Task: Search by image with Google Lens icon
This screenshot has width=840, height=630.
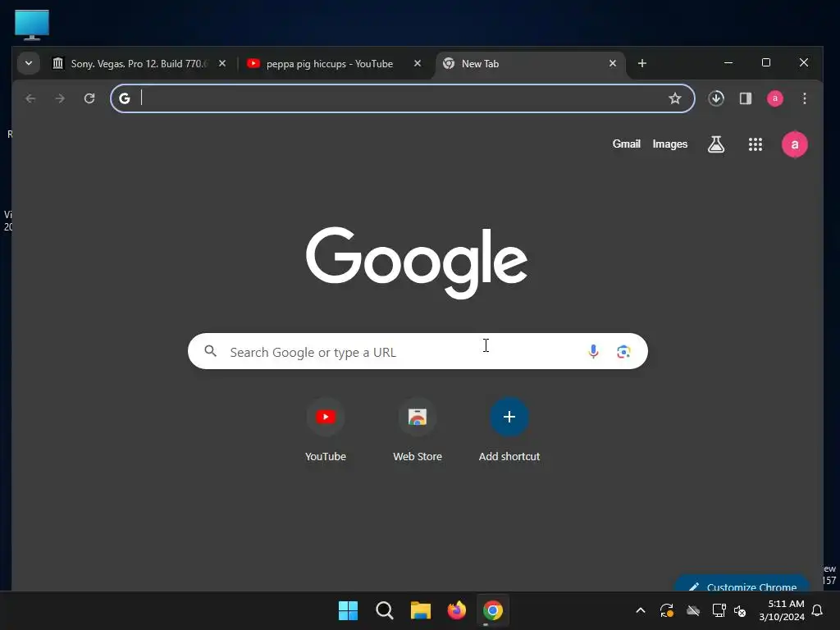Action: click(x=623, y=351)
